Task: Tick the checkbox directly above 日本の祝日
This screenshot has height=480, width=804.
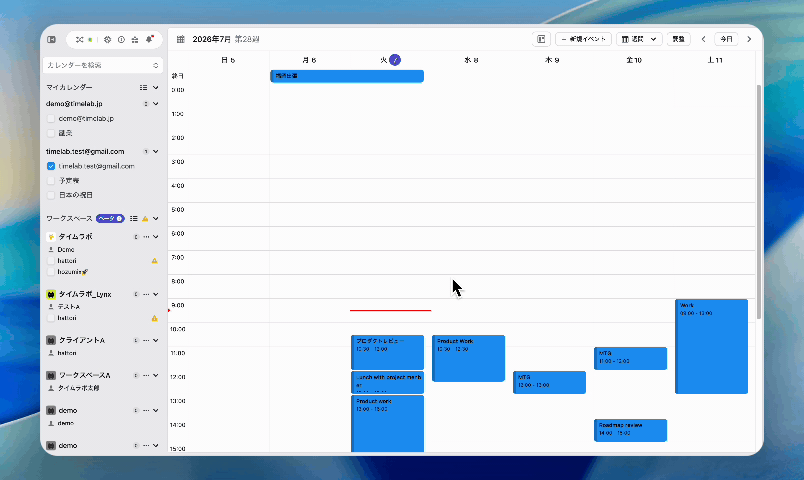Action: pyautogui.click(x=51, y=181)
